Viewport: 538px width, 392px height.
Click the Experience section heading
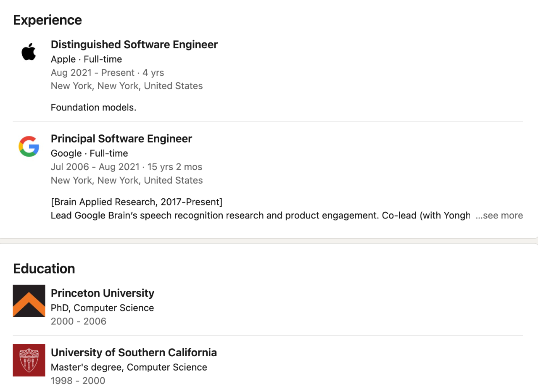pos(47,20)
